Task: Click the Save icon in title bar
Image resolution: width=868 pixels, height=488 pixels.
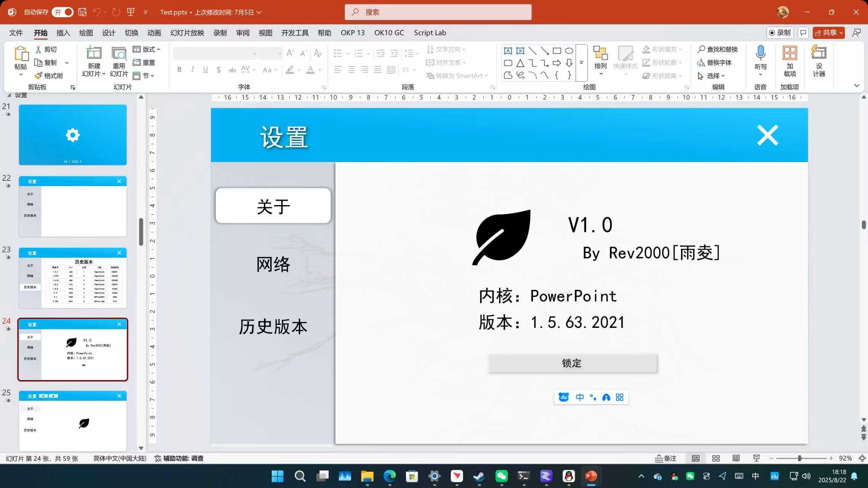Action: 82,12
